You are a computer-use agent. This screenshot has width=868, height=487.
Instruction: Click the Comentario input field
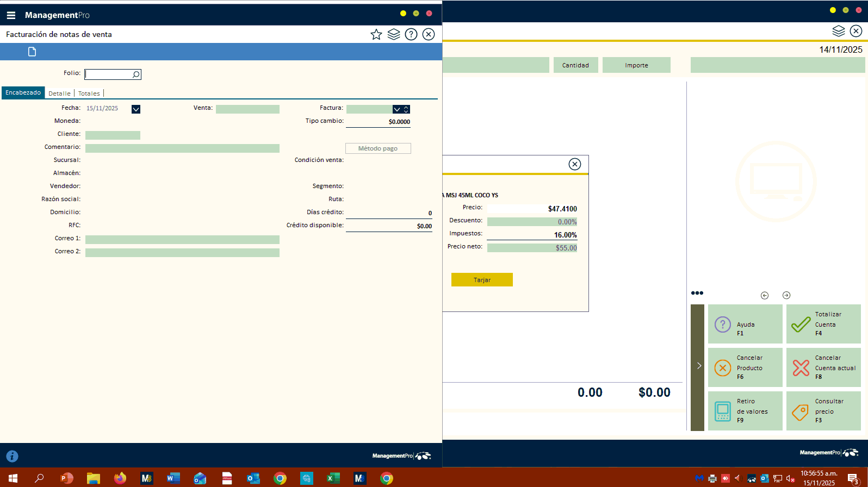(182, 148)
